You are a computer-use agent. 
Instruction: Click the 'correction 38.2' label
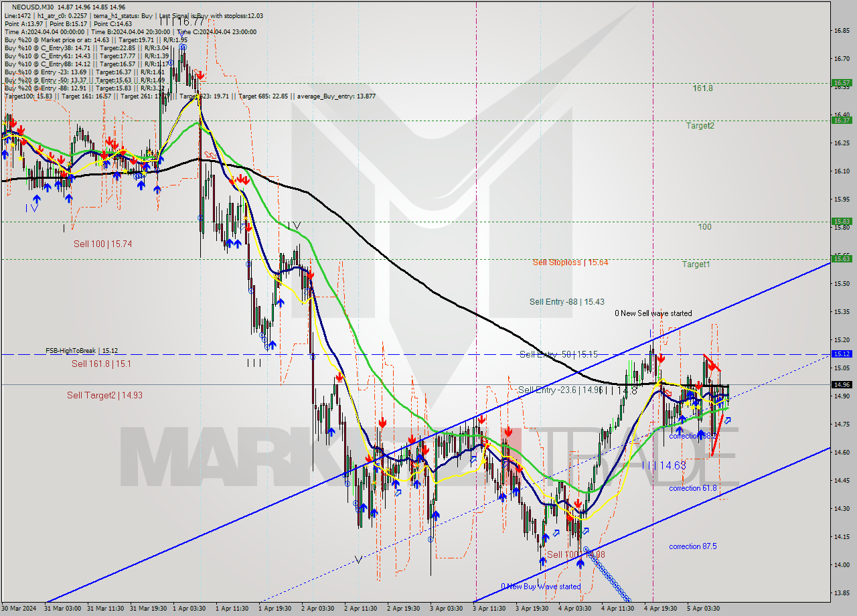click(x=693, y=436)
